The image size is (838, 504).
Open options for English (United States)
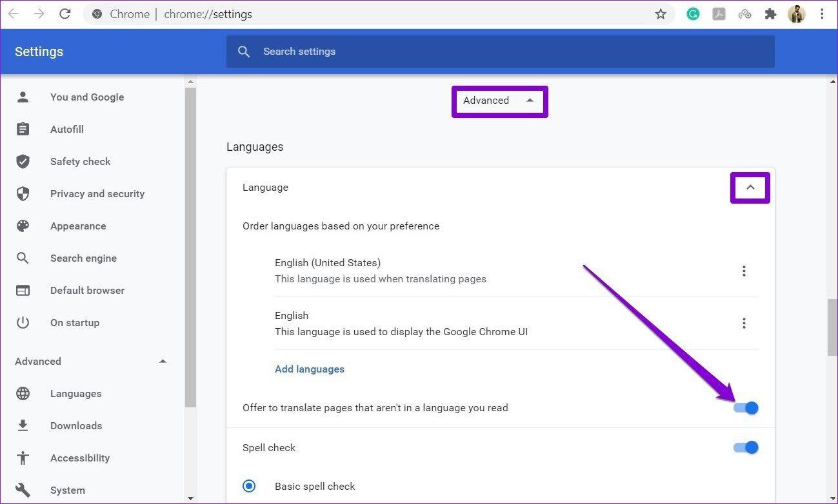(x=744, y=271)
